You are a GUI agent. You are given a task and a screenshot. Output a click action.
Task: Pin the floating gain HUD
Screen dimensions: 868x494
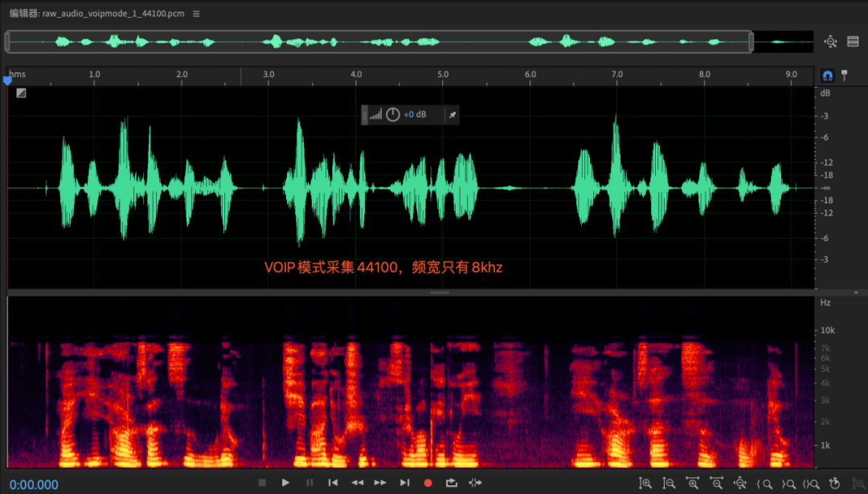coord(452,115)
